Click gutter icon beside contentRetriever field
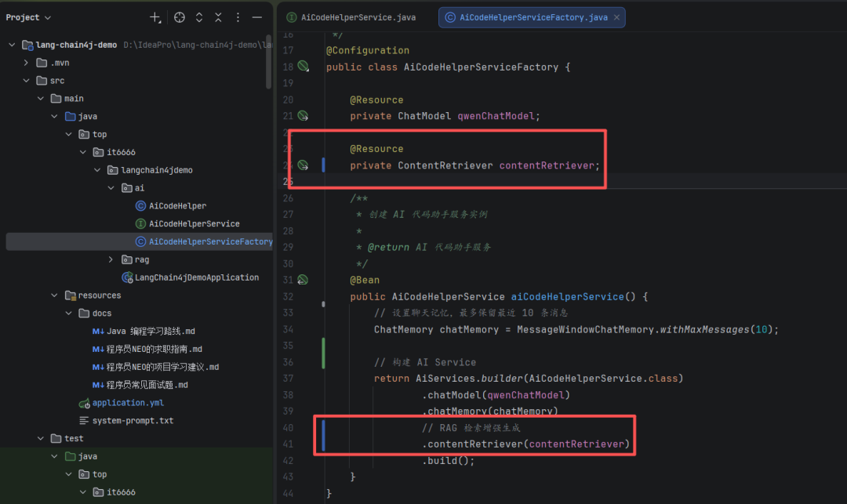The width and height of the screenshot is (847, 504). (303, 165)
